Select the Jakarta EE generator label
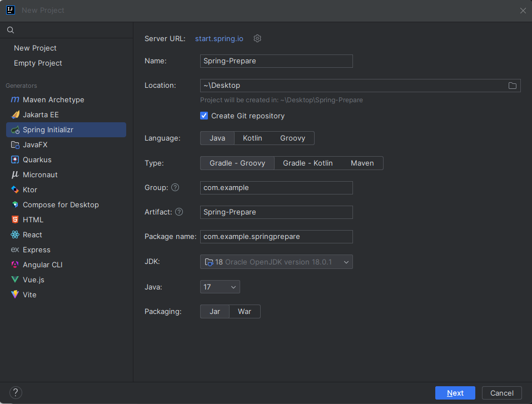The height and width of the screenshot is (404, 532). coord(41,114)
